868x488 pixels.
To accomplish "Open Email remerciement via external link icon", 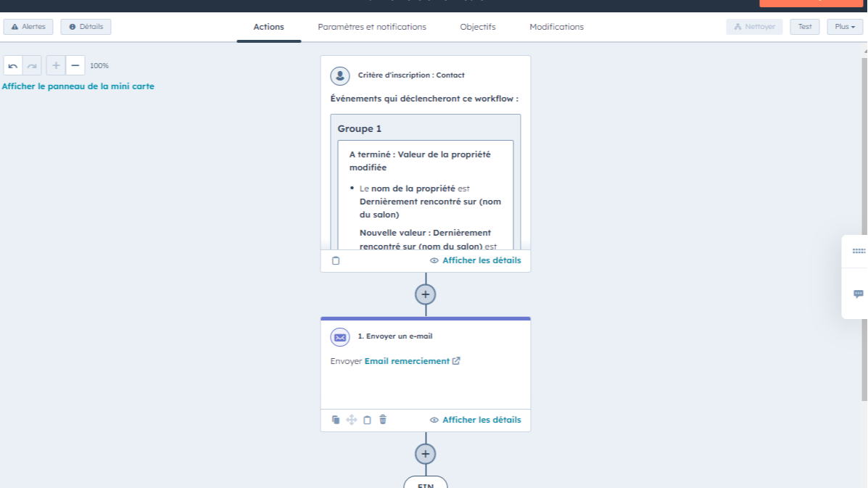I will tap(455, 360).
